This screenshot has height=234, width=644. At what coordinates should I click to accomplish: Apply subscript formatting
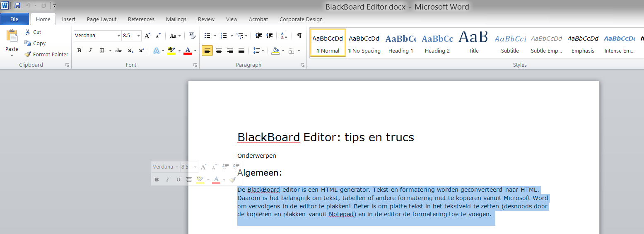(x=130, y=51)
